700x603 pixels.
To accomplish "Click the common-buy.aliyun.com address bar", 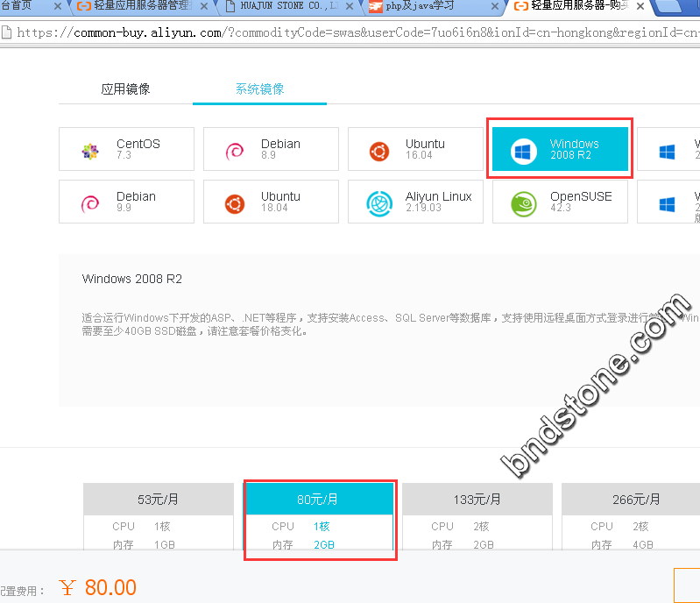I will pyautogui.click(x=350, y=32).
